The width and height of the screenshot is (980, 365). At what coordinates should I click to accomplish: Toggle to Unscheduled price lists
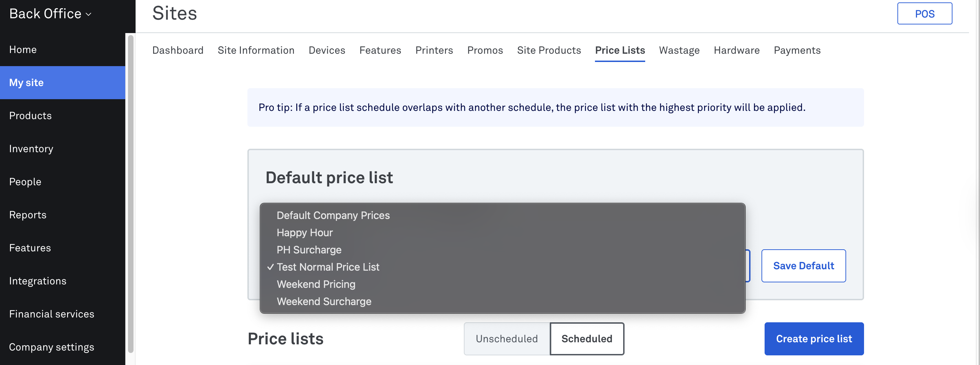507,339
